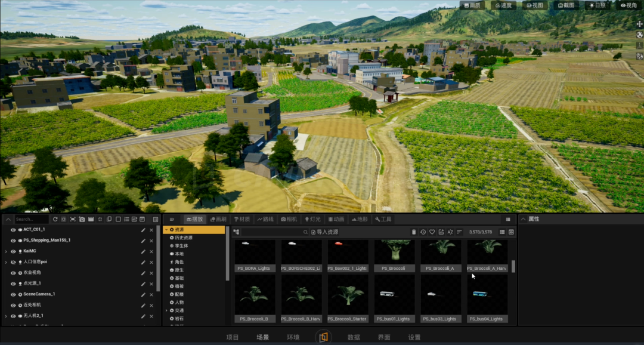Collapse the 属性 properties panel
The height and width of the screenshot is (345, 644).
click(524, 219)
